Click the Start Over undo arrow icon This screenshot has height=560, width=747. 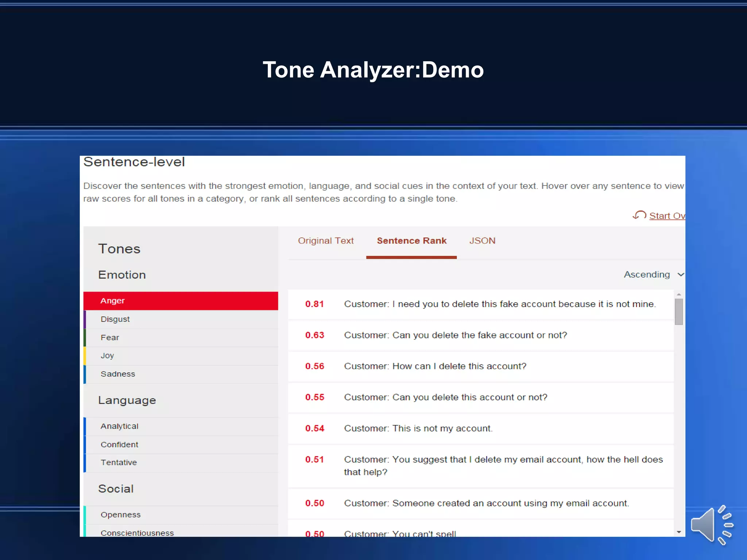coord(639,215)
